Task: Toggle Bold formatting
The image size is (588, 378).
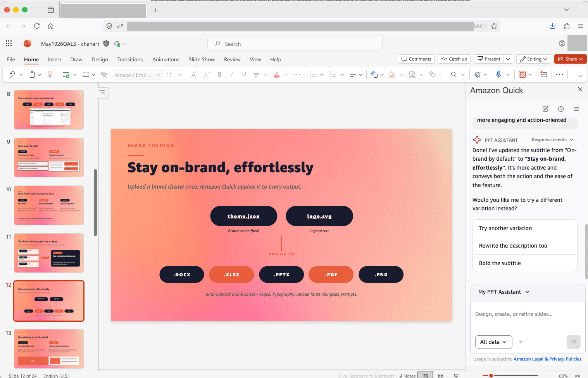Action: (x=219, y=75)
